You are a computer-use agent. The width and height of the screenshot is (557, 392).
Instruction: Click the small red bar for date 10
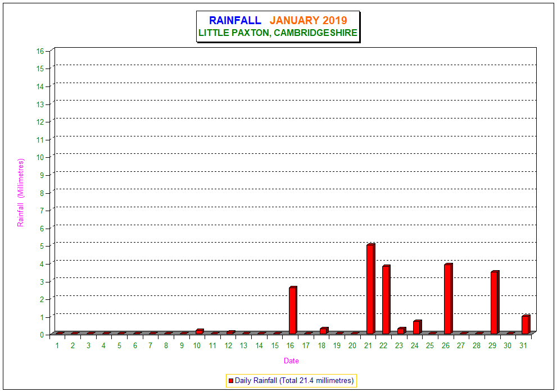200,331
